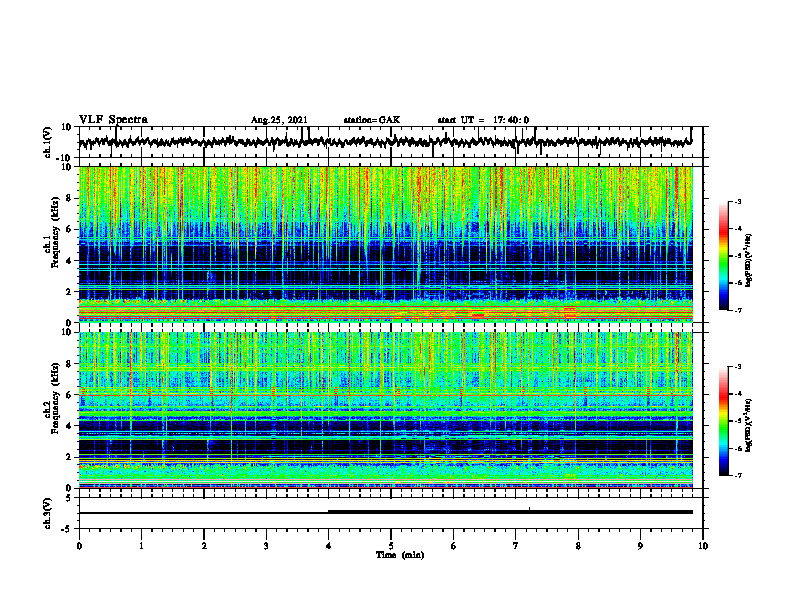Click the ch.1 spectrogram's color scale bar
The width and height of the screenshot is (792, 612).
pos(723,256)
